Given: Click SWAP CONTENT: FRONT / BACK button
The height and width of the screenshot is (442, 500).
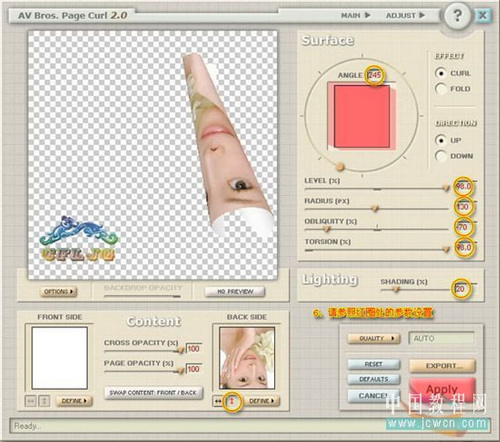Looking at the screenshot, I should (153, 393).
